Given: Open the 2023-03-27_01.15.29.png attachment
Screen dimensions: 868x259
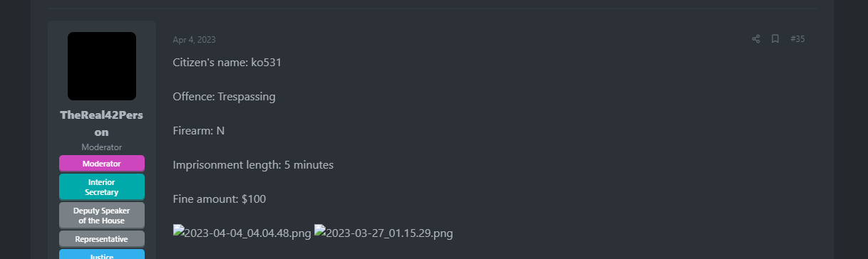Looking at the screenshot, I should (x=383, y=233).
